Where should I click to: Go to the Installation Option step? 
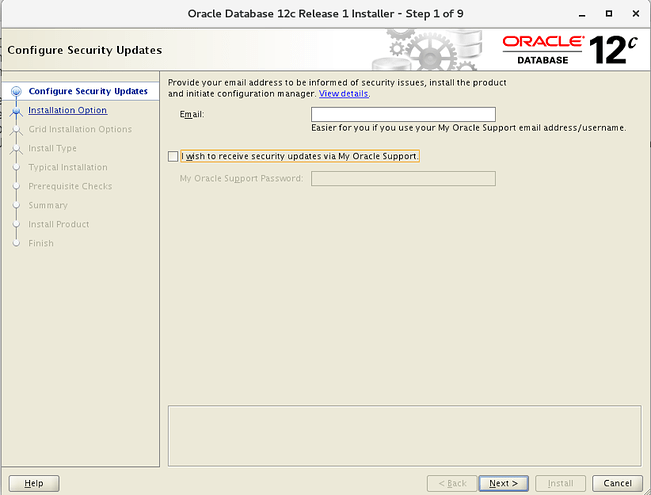click(x=68, y=110)
